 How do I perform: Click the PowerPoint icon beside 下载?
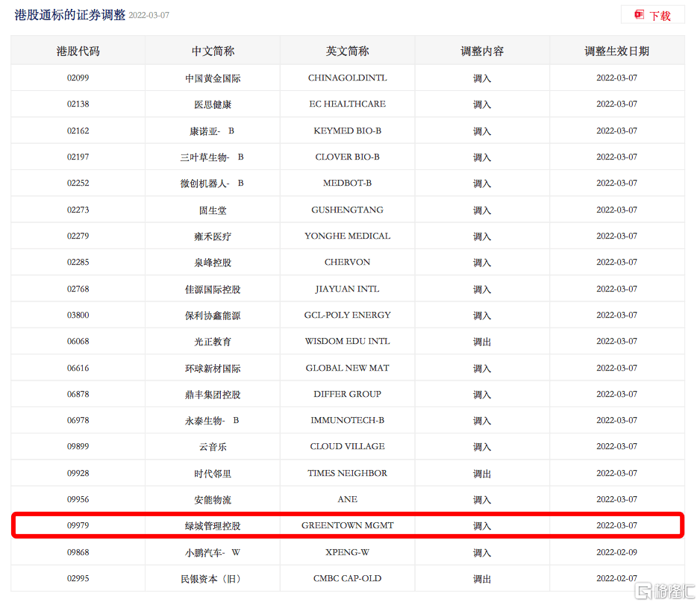click(x=639, y=15)
